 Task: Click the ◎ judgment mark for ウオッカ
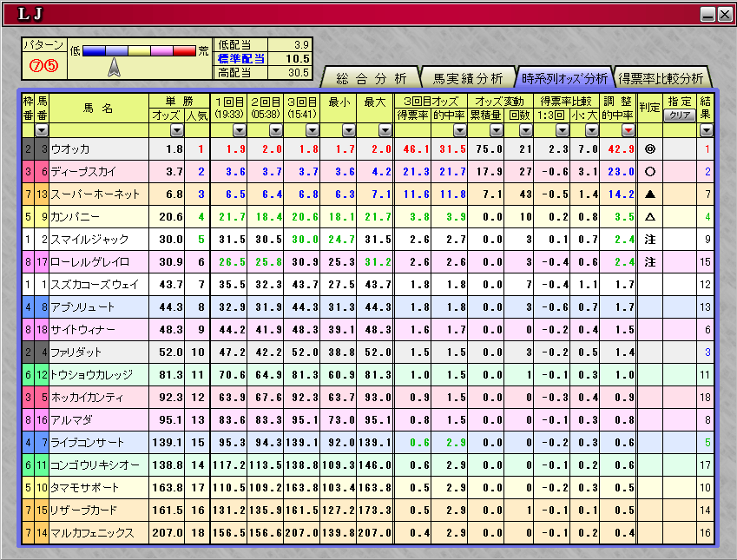tap(650, 149)
